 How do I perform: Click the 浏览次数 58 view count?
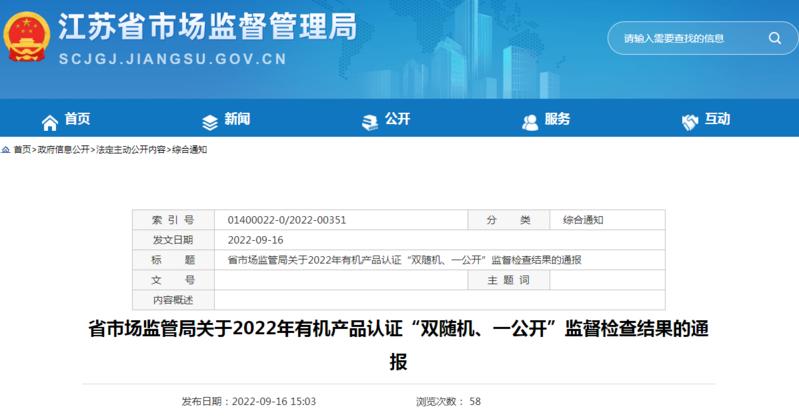tap(448, 402)
